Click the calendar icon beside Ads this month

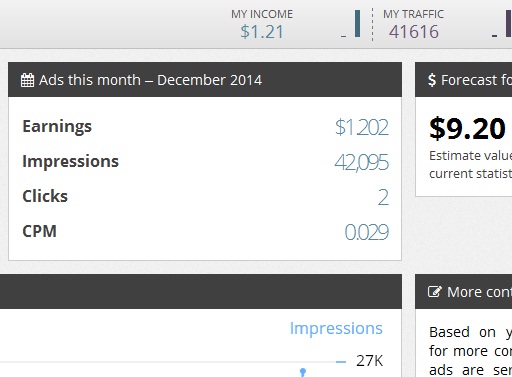27,80
